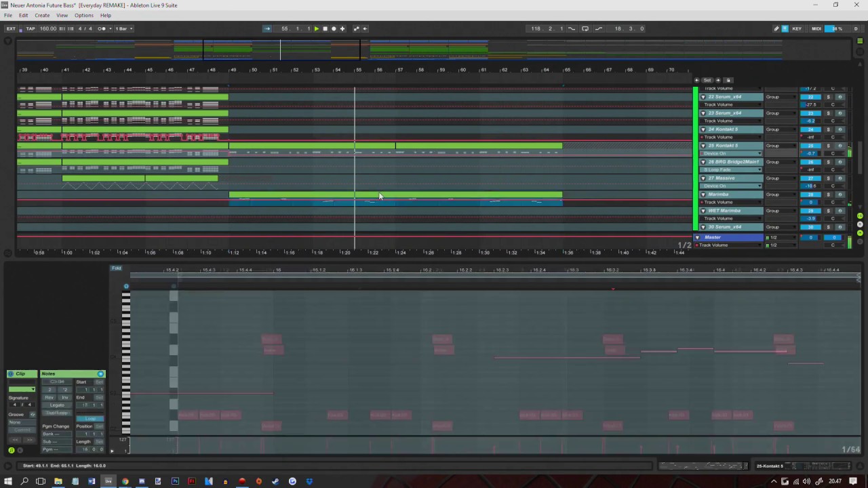868x488 pixels.
Task: Adjust the 25 Kontakt 5 volume slider
Action: tap(810, 153)
